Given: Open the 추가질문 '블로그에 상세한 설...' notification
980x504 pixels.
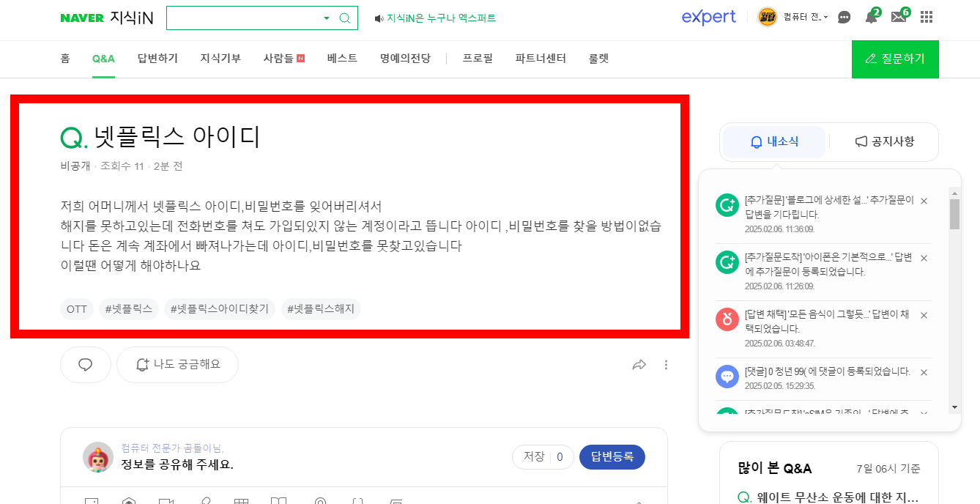Looking at the screenshot, I should (x=829, y=207).
